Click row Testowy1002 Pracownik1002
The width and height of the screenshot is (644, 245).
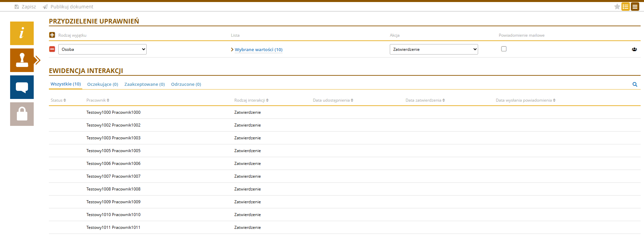coord(345,125)
